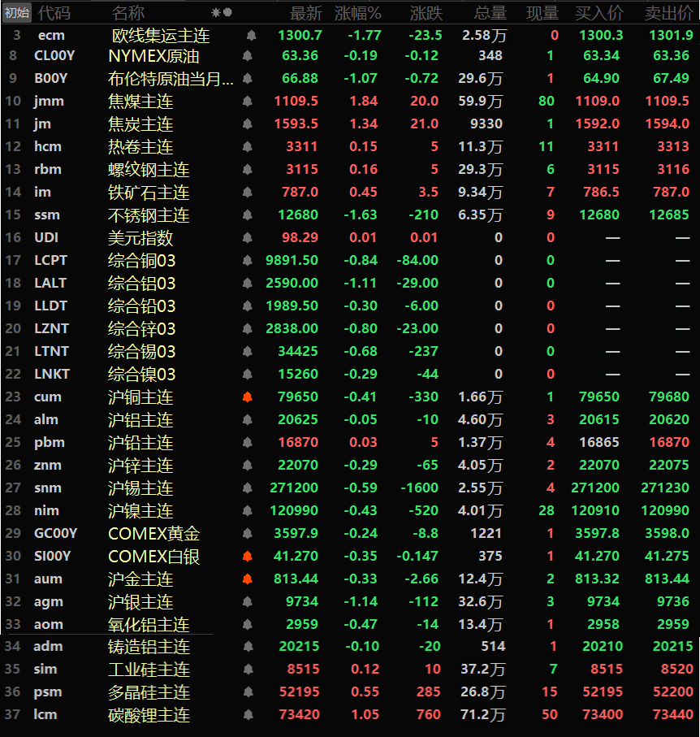Sort by the 涨幅% column header
The image size is (700, 737).
tap(357, 13)
